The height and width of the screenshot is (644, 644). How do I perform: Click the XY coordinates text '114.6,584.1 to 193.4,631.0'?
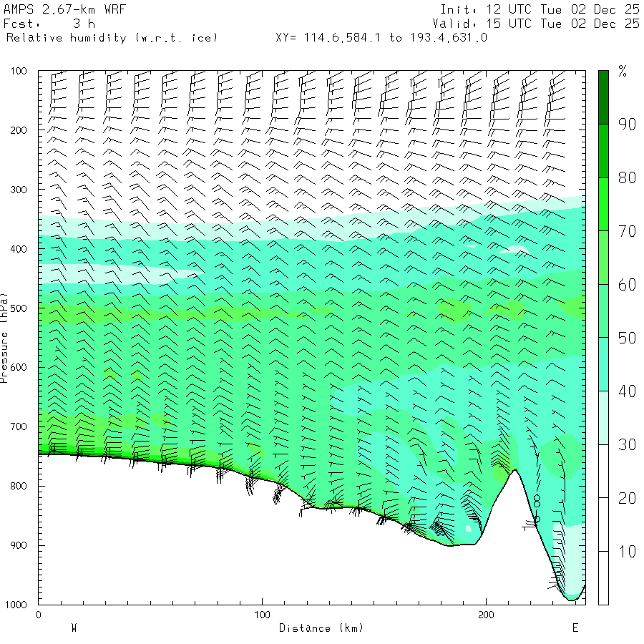coord(396,38)
